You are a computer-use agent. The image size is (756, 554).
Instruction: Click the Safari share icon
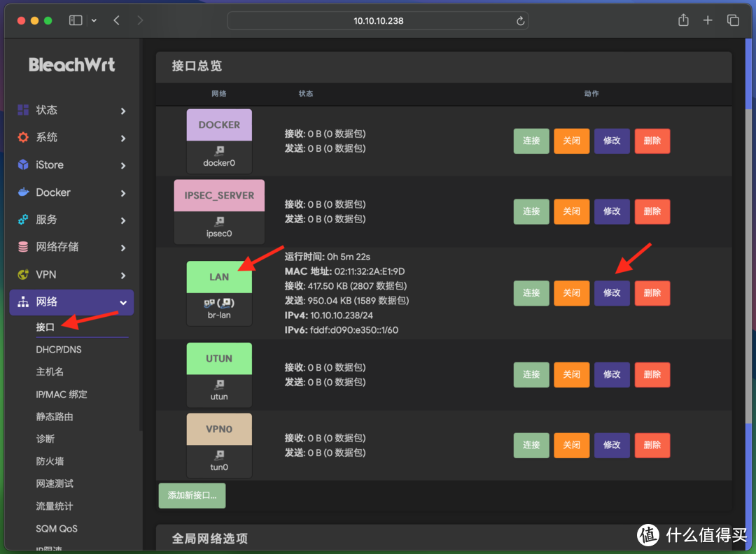coord(683,20)
